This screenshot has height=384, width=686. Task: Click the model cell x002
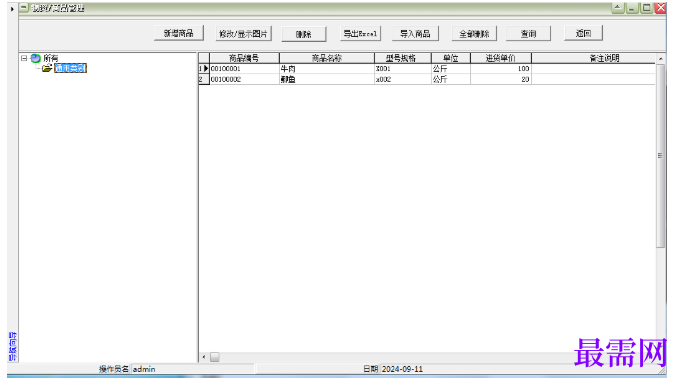point(403,79)
